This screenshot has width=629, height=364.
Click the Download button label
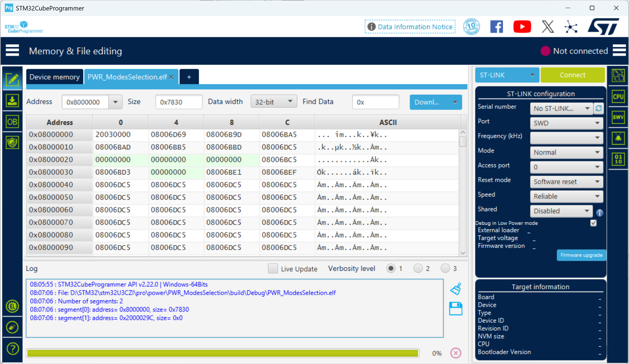coord(427,102)
